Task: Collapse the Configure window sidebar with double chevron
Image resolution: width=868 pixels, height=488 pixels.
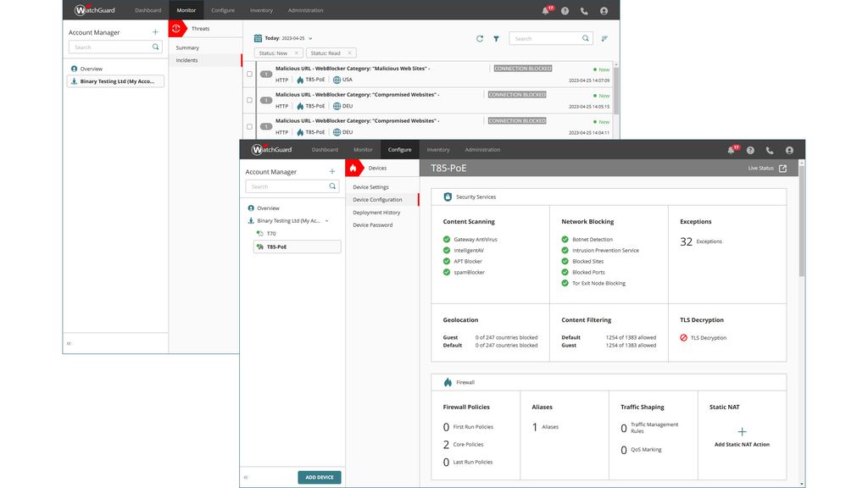Action: click(246, 477)
